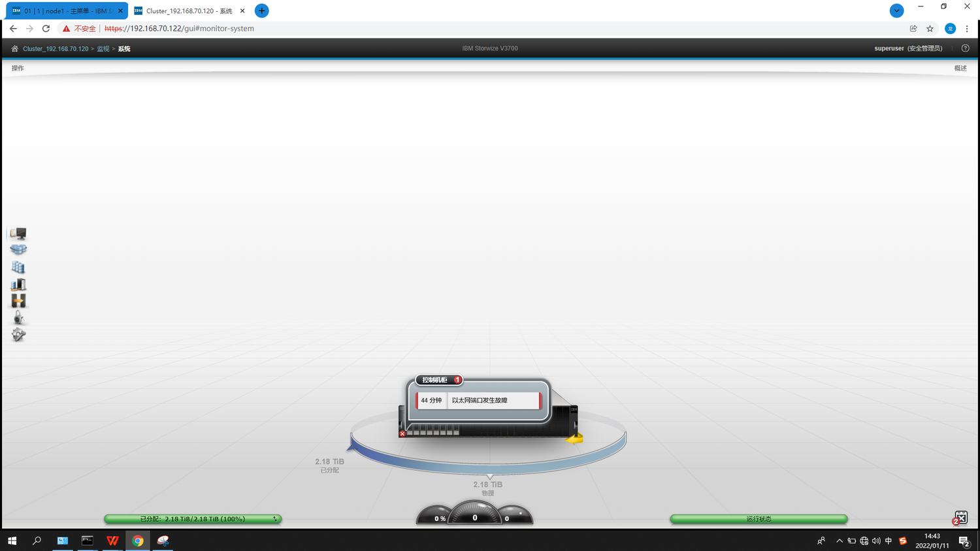
Task: Open Windows taskbar search
Action: 37,541
